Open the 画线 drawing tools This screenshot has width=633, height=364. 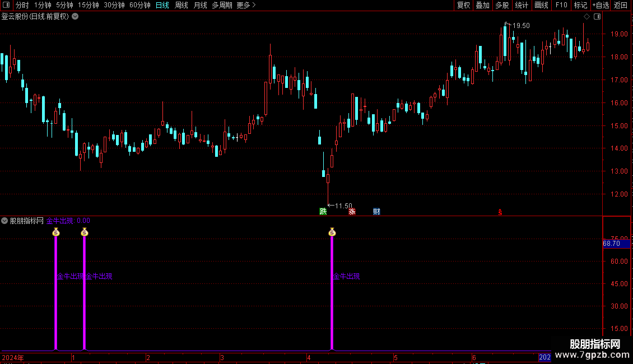point(541,5)
